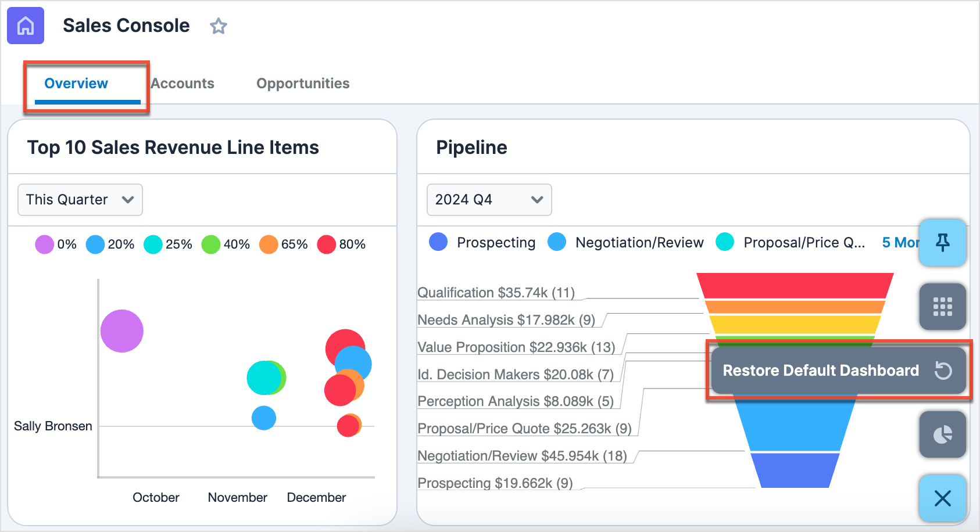
Task: Favorite Sales Console using the star icon
Action: point(218,26)
